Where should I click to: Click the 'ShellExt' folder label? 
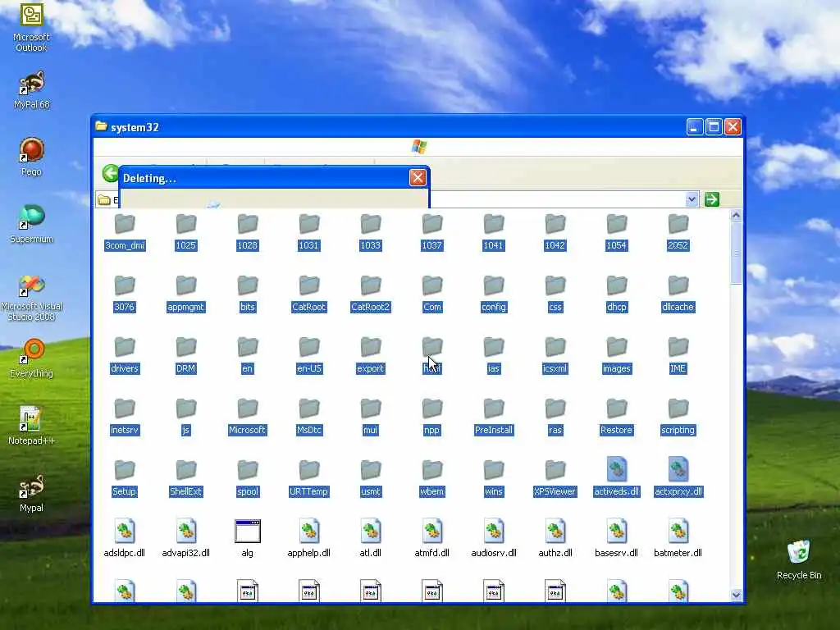coord(186,492)
